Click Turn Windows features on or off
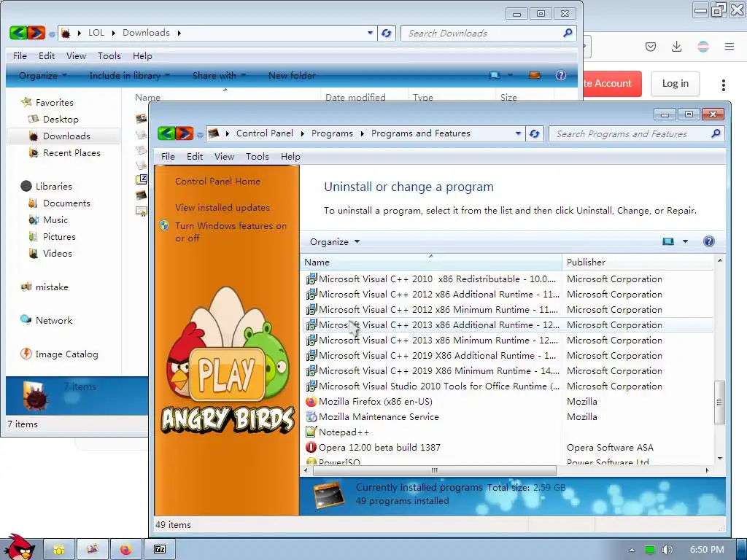747x560 pixels. click(x=231, y=232)
